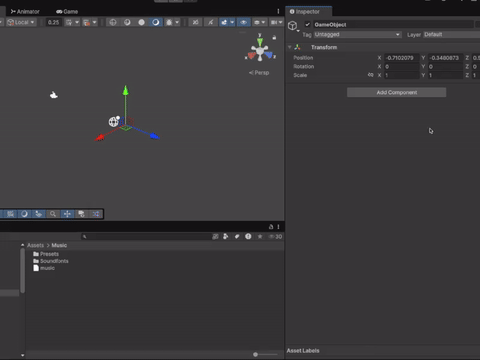Select the solid white sphere shading icon
Screen dimensions: 480x360
(141, 22)
